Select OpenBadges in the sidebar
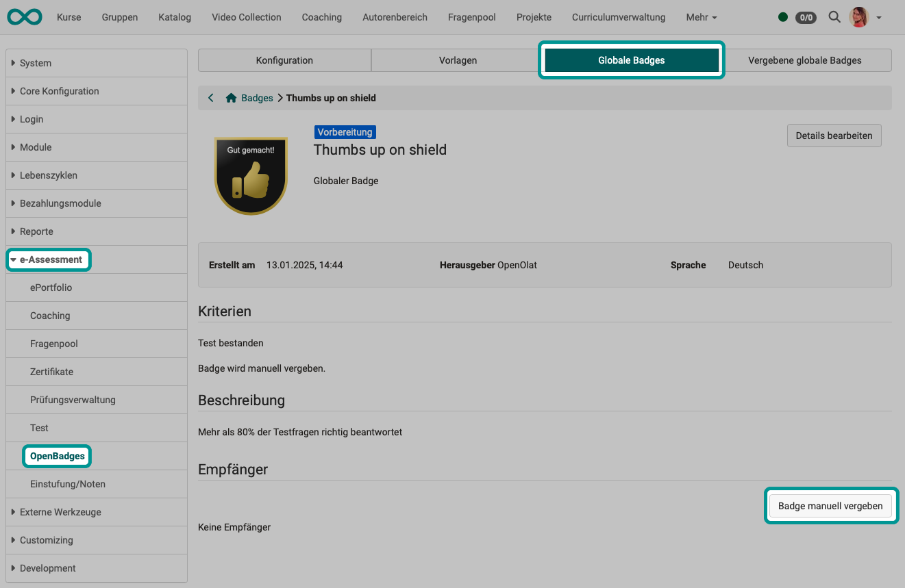Viewport: 905px width, 588px height. 56,456
